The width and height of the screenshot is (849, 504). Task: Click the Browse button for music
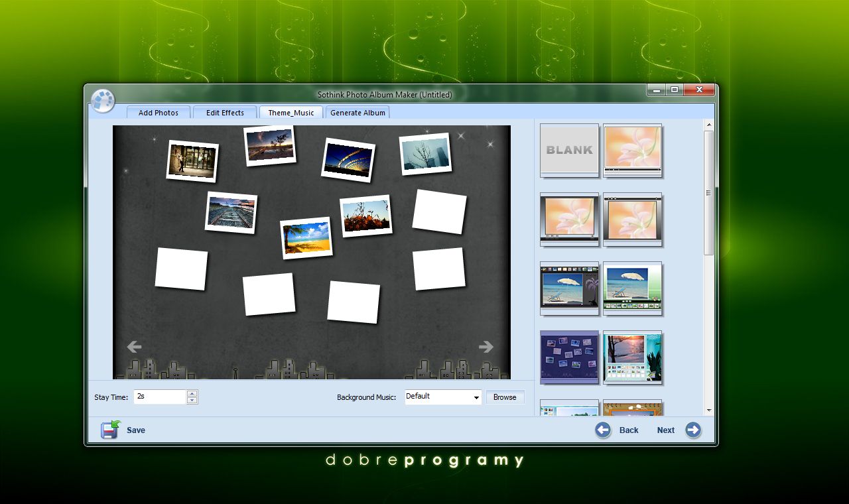505,397
